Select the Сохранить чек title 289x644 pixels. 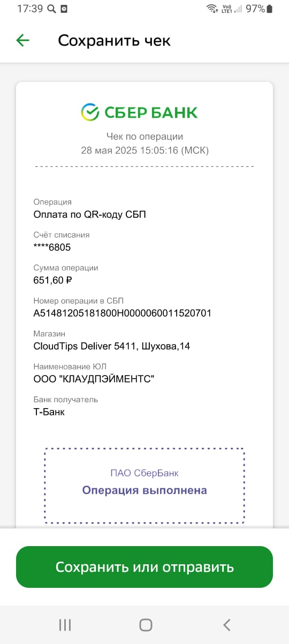pos(114,41)
